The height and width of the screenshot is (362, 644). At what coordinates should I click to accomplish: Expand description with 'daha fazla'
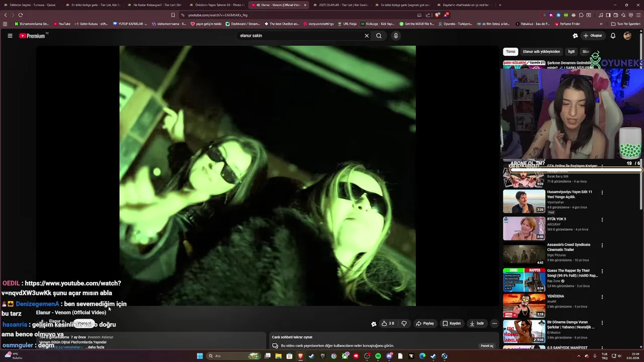click(96, 347)
